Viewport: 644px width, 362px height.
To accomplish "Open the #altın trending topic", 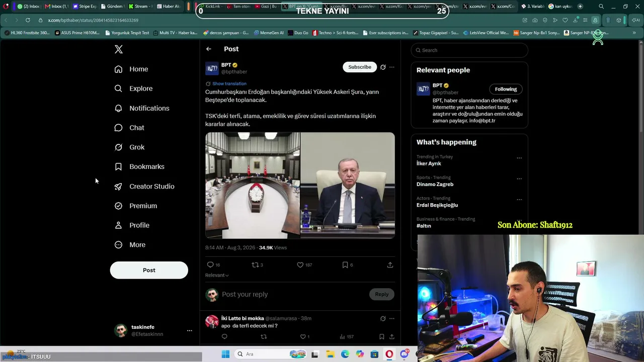I will click(x=424, y=226).
